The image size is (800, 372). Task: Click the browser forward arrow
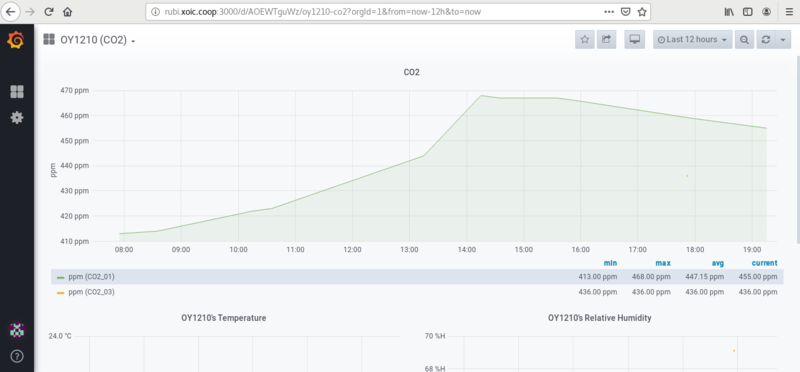[30, 11]
